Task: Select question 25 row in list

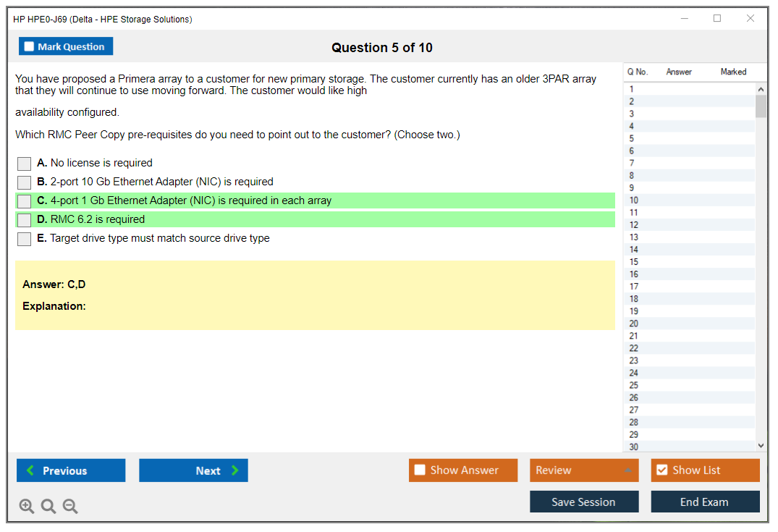Action: [634, 385]
